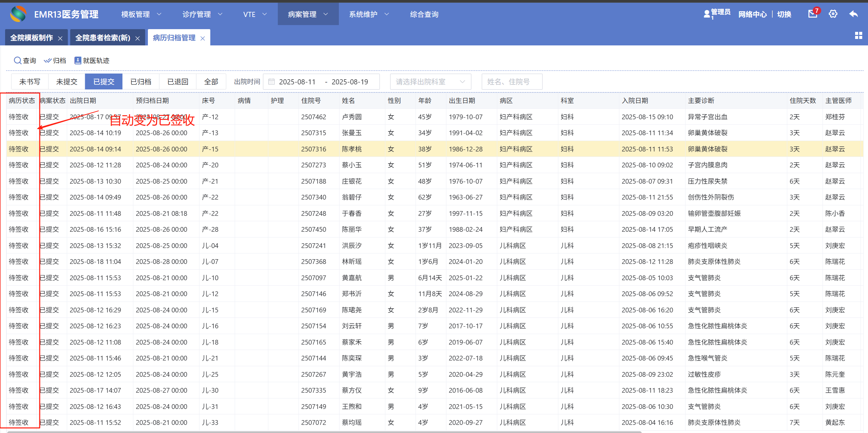Open 就医轨迹 medical track icon
The image size is (868, 433).
(78, 60)
